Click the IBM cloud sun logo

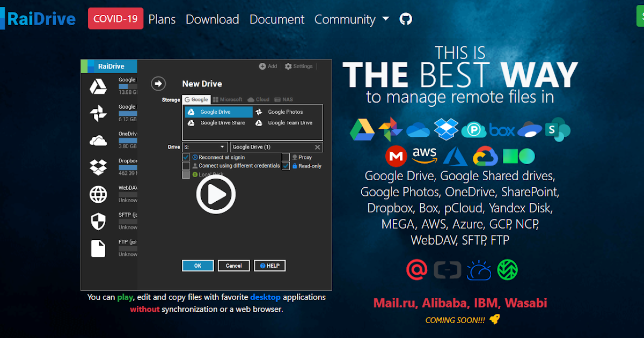tap(479, 270)
